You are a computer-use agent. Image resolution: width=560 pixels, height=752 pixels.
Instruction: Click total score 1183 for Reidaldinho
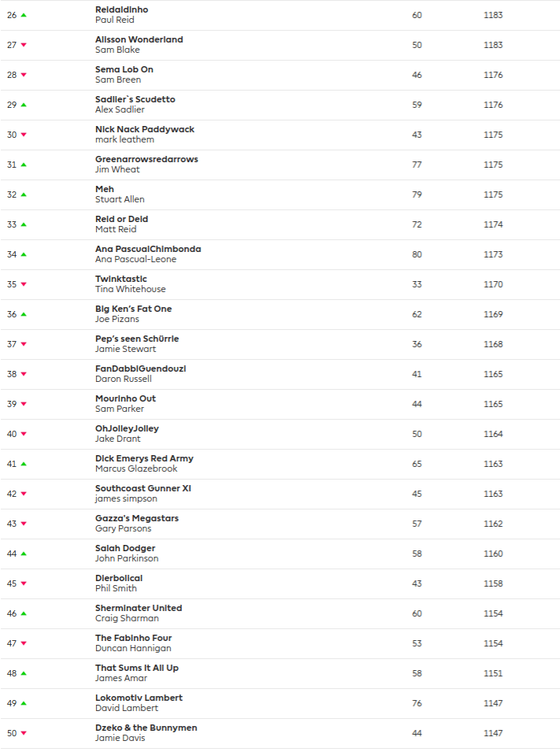coord(493,15)
